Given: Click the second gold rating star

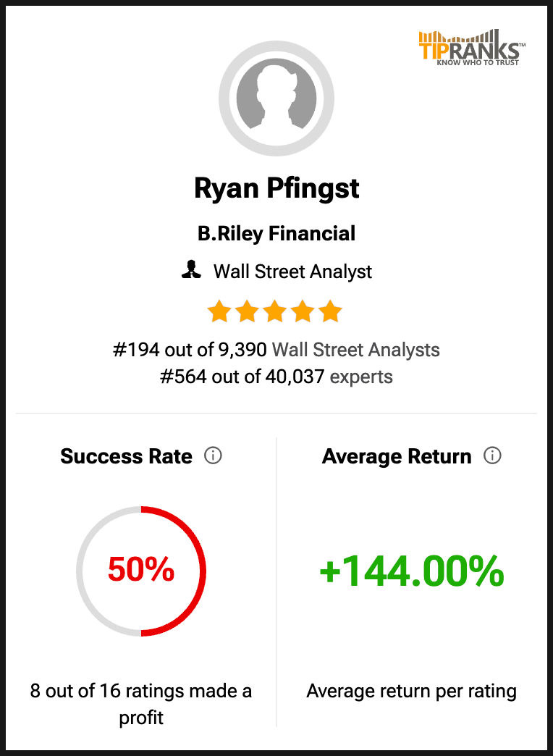Looking at the screenshot, I should click(247, 311).
